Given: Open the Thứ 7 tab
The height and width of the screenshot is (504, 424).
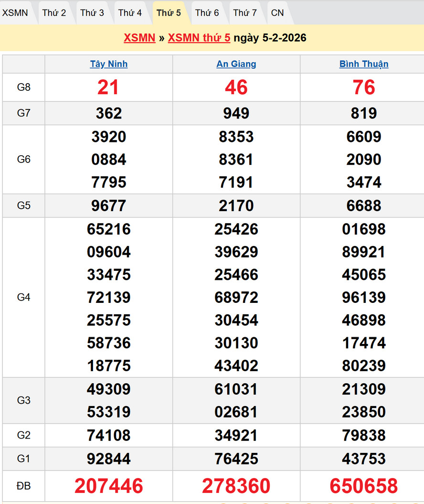Looking at the screenshot, I should point(245,13).
